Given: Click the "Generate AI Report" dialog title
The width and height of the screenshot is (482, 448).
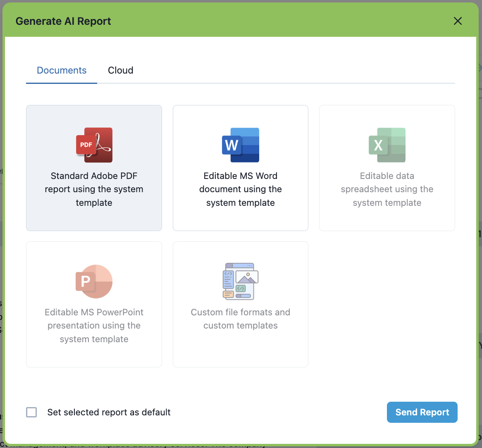Looking at the screenshot, I should point(63,21).
